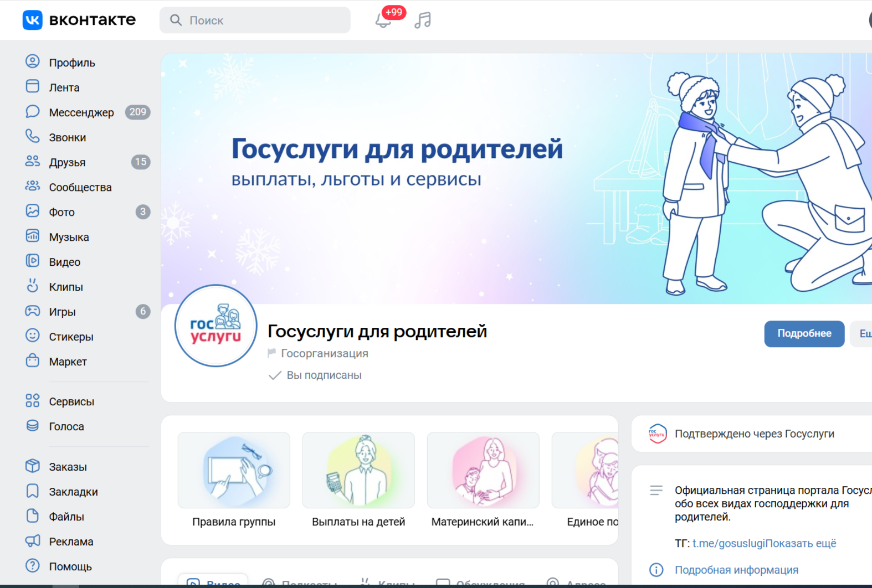Expand 'Подробная информация' section
Image resolution: width=872 pixels, height=588 pixels.
click(x=736, y=570)
